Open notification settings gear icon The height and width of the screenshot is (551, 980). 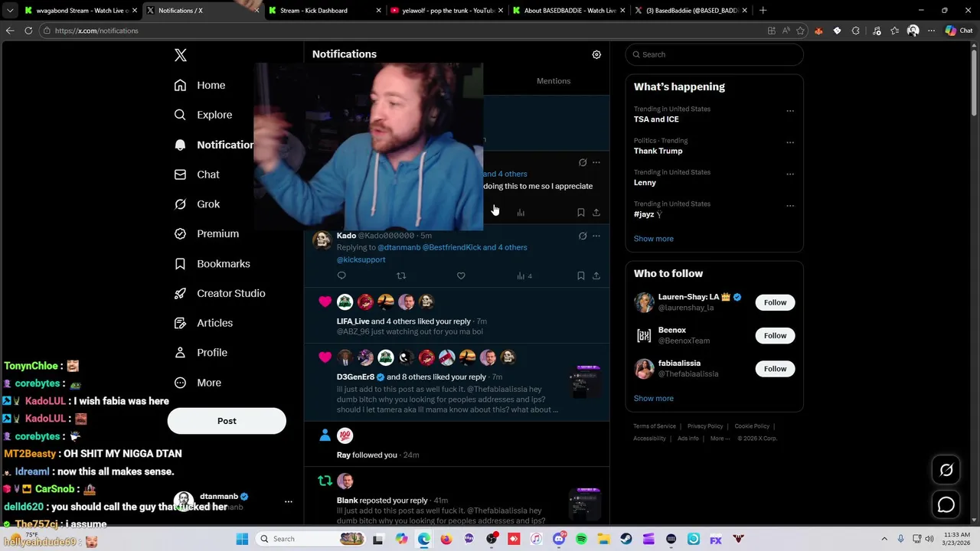click(x=596, y=54)
